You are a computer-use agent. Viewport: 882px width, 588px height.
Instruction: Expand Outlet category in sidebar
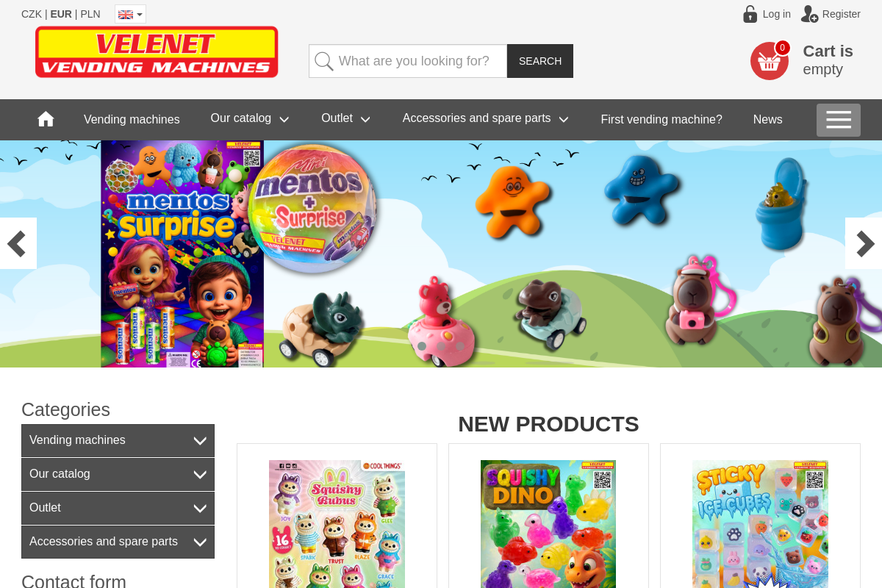118,508
